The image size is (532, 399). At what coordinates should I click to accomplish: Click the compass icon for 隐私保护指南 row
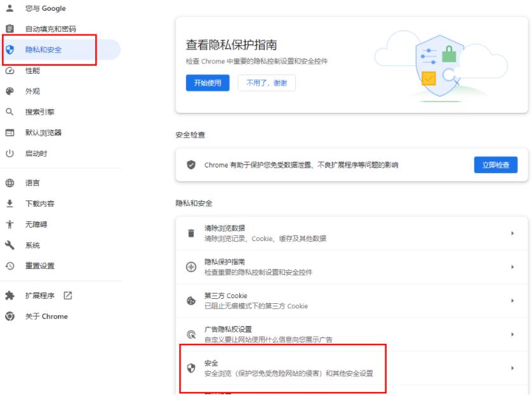(191, 267)
